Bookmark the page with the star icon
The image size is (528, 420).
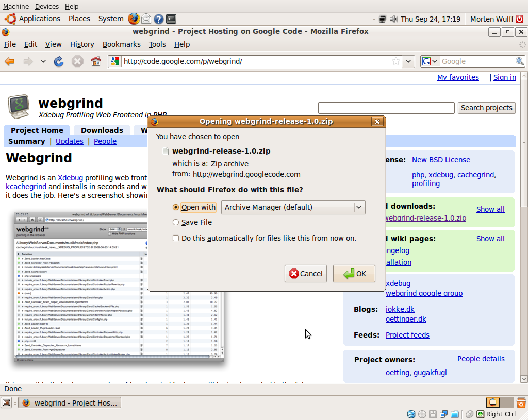click(x=396, y=61)
